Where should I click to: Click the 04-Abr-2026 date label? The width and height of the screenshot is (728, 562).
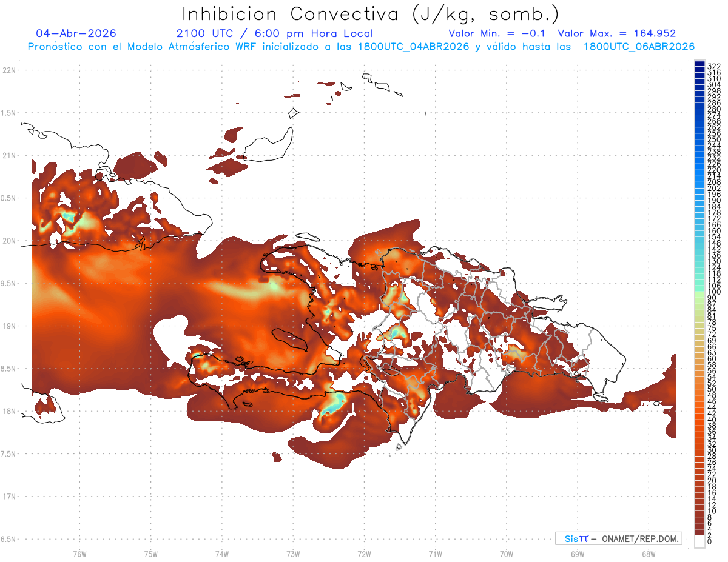coord(76,33)
